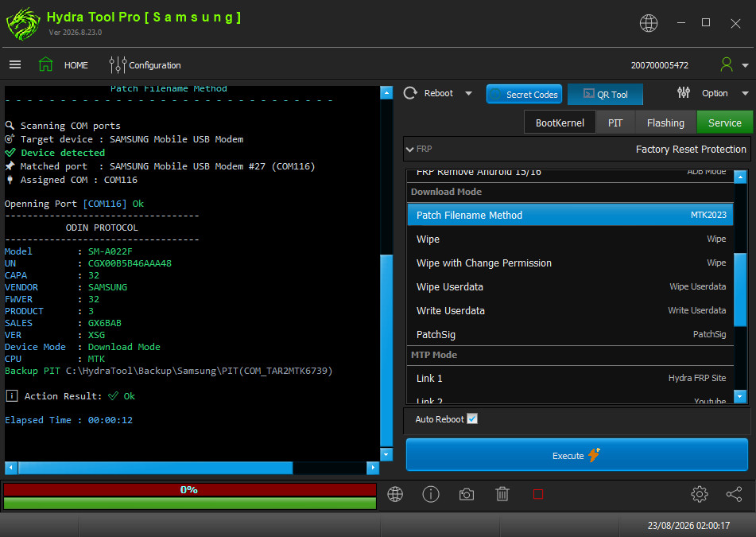Select Wipe with Change Permission
The width and height of the screenshot is (756, 537).
coord(570,263)
